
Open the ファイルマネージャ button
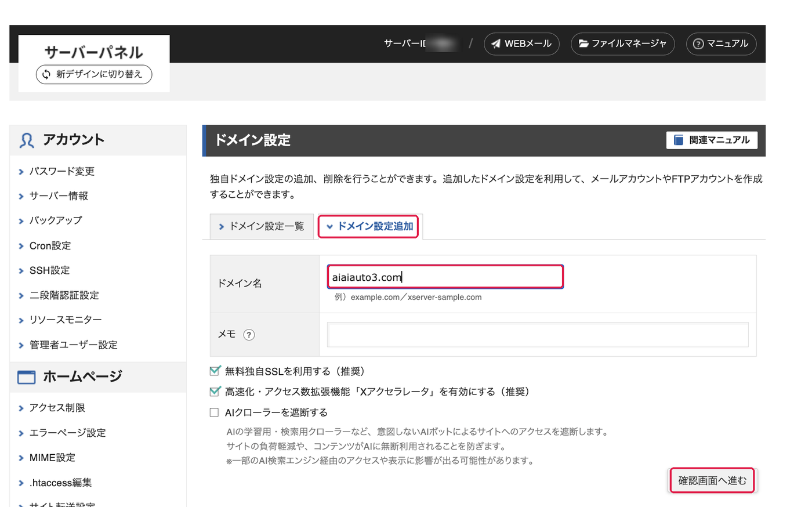tap(623, 44)
